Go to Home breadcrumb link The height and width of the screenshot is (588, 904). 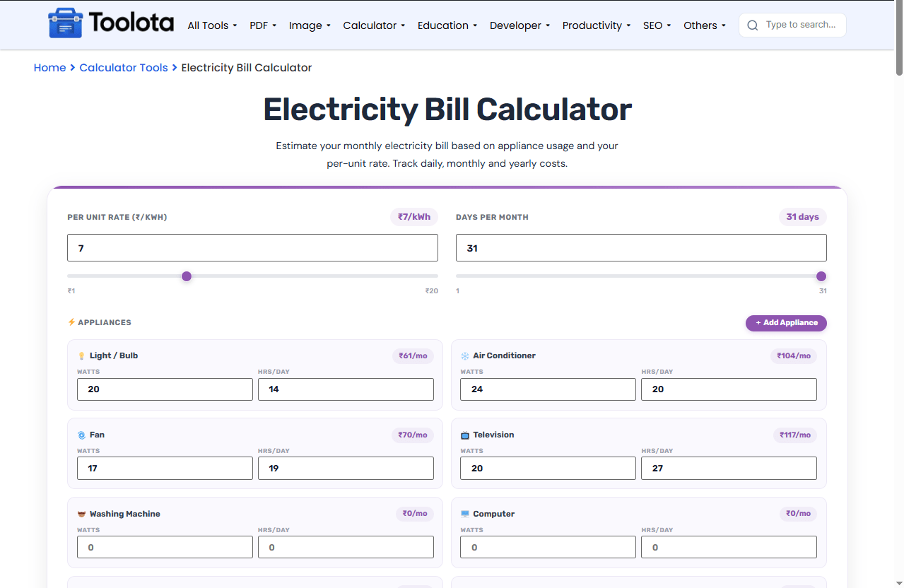point(49,68)
